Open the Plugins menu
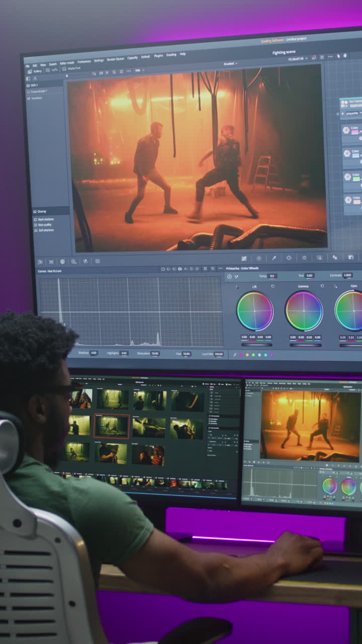This screenshot has height=644, width=362. click(x=158, y=55)
